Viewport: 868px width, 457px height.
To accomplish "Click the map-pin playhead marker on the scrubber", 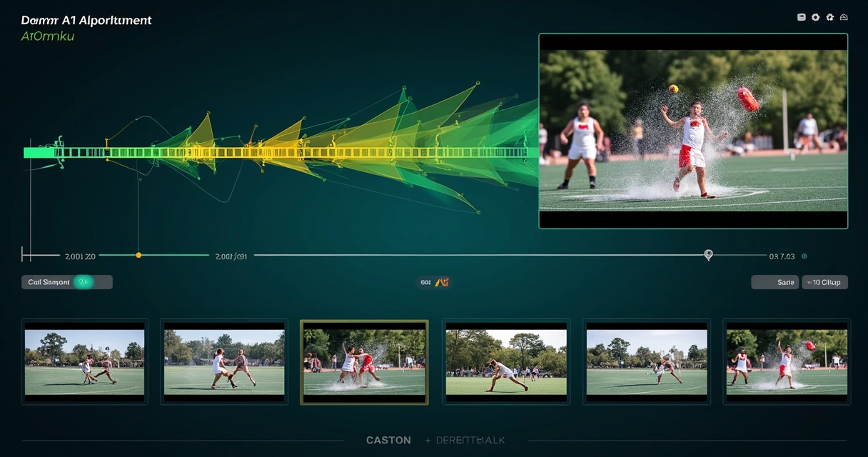I will click(708, 254).
